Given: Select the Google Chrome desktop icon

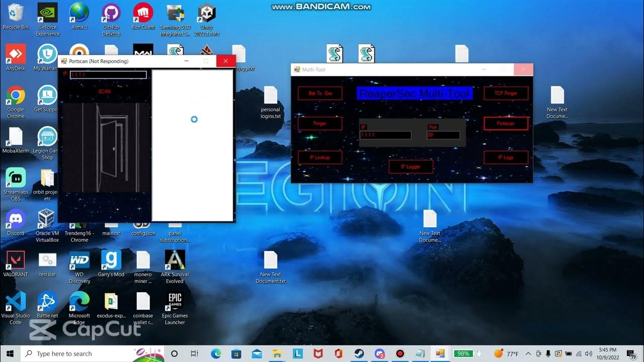Looking at the screenshot, I should 16,102.
